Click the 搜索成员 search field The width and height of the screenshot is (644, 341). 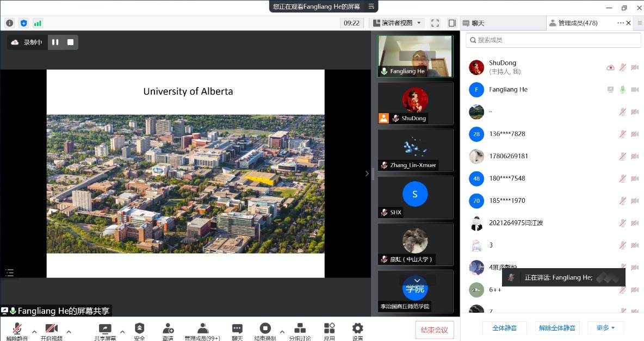[x=553, y=40]
